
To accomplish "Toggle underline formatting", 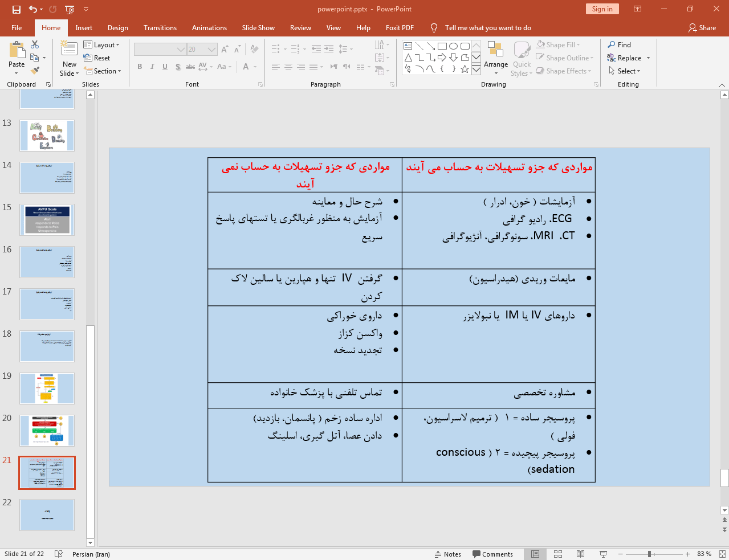I will (x=165, y=67).
